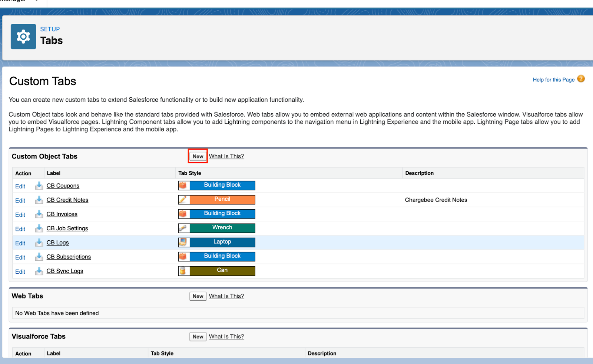593x364 pixels.
Task: Click download icon beside CB Job Settings
Action: tap(39, 228)
